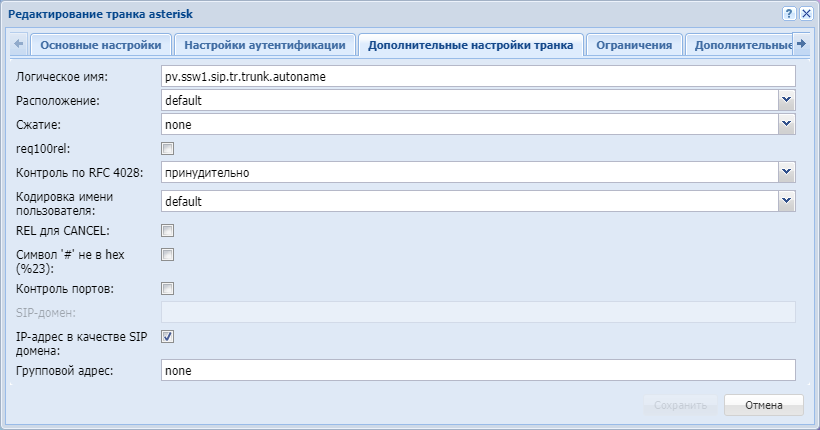Click the help question mark icon
The image size is (820, 430).
tap(789, 14)
